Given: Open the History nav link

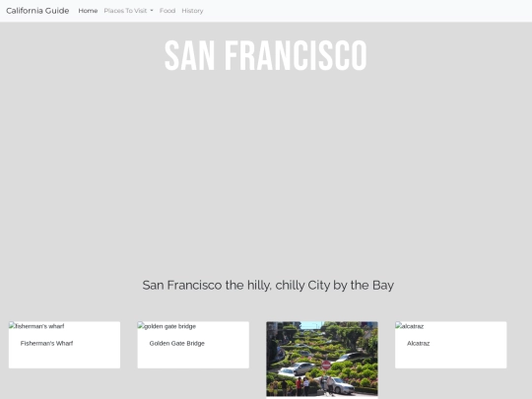Looking at the screenshot, I should tap(192, 11).
